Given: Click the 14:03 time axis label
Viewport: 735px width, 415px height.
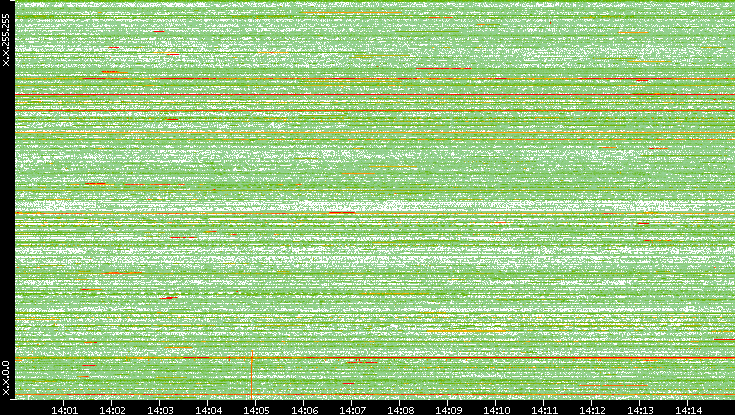Looking at the screenshot, I should click(x=160, y=410).
